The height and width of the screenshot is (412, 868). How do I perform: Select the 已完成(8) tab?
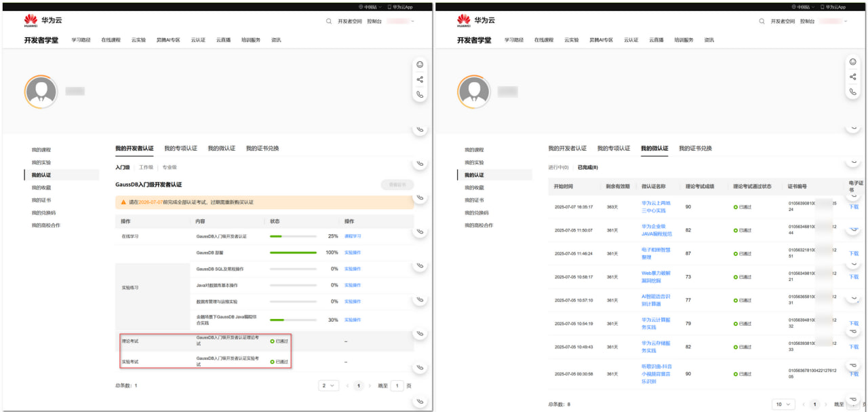pyautogui.click(x=587, y=167)
